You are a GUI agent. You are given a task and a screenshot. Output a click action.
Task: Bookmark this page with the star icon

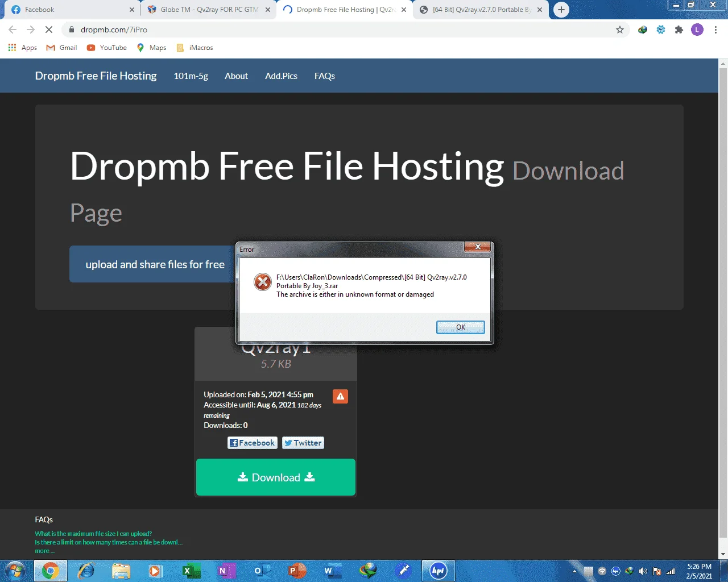[x=620, y=30]
